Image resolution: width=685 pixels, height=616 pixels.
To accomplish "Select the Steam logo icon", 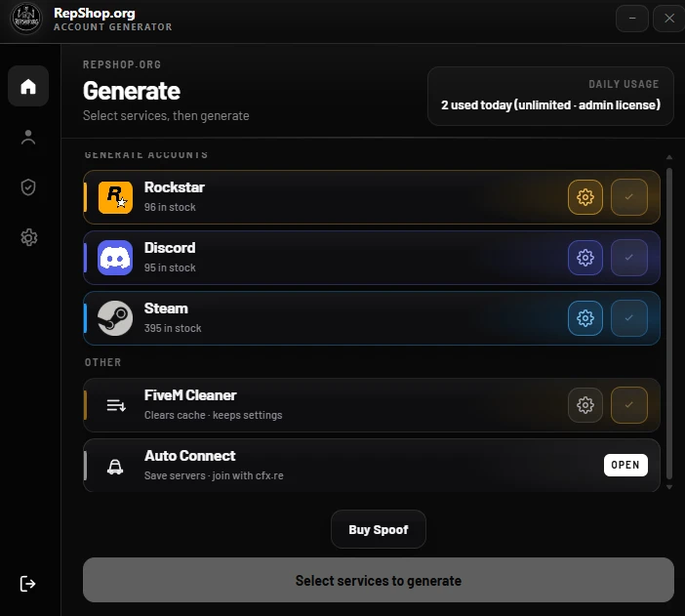I will (115, 318).
